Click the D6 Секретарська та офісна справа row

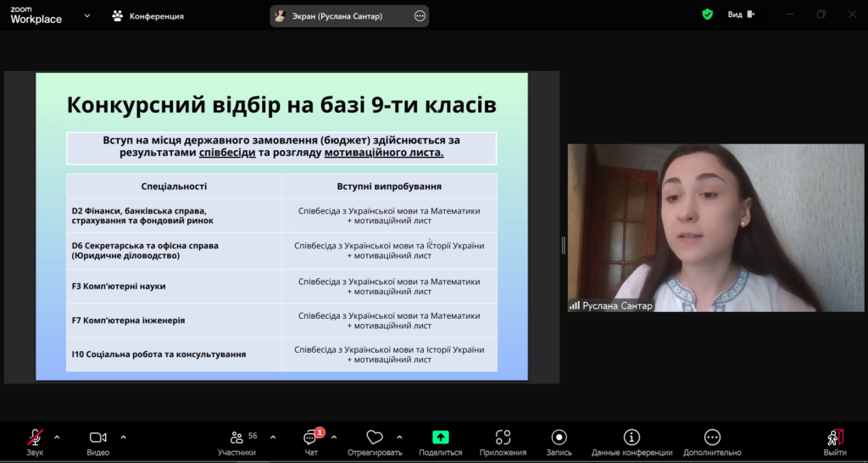(x=281, y=250)
